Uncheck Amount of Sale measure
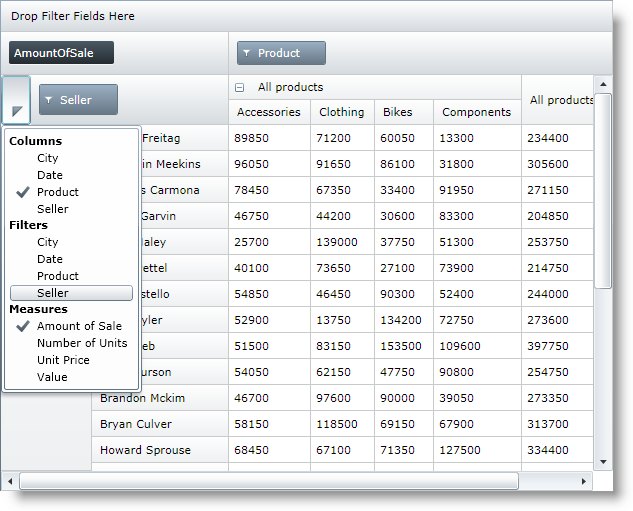This screenshot has height=511, width=633. coord(79,326)
